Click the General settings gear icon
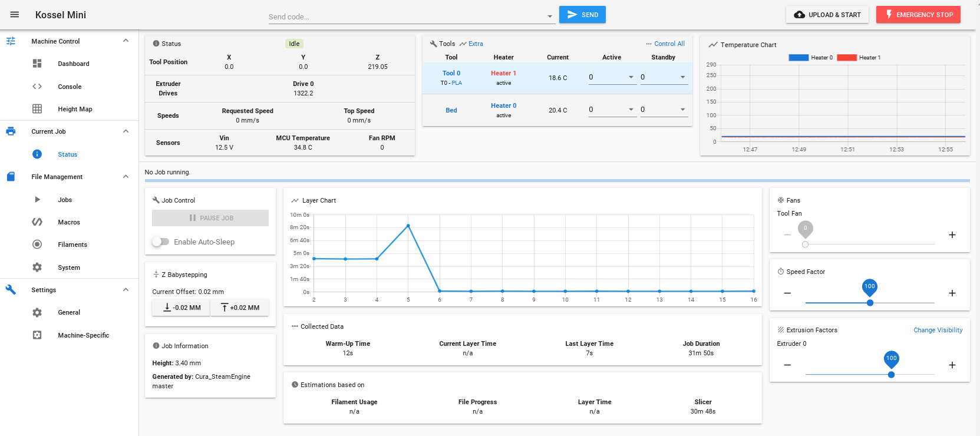Viewport: 980px width, 436px height. click(x=37, y=312)
